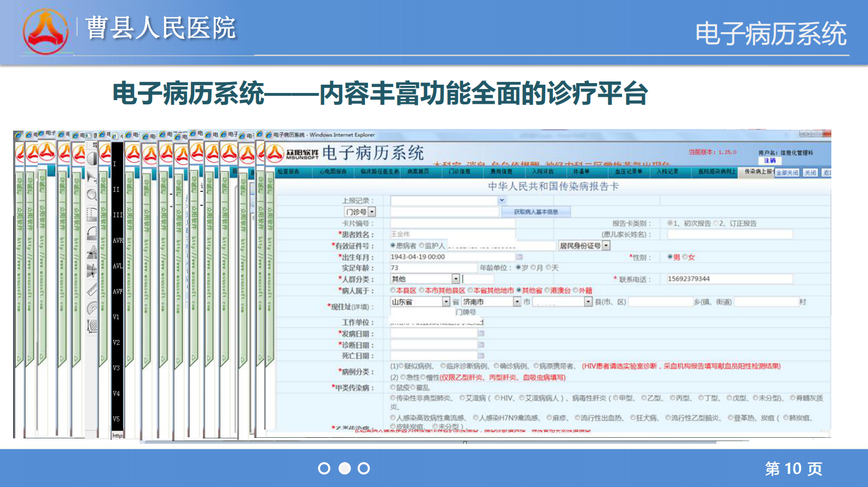Click the rotate tool in the image viewer toolbar

pyautogui.click(x=92, y=233)
